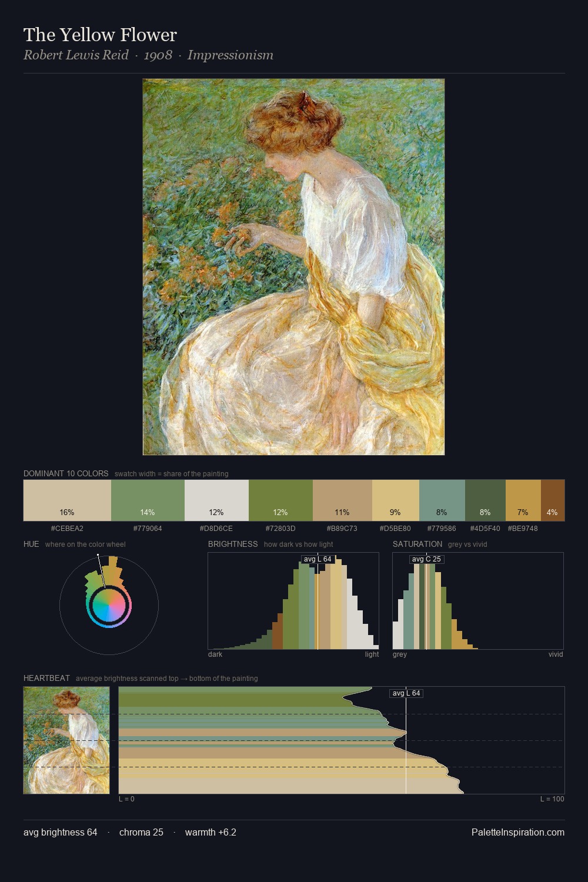The height and width of the screenshot is (882, 588).
Task: Select the 4% brown swatch
Action: (553, 500)
